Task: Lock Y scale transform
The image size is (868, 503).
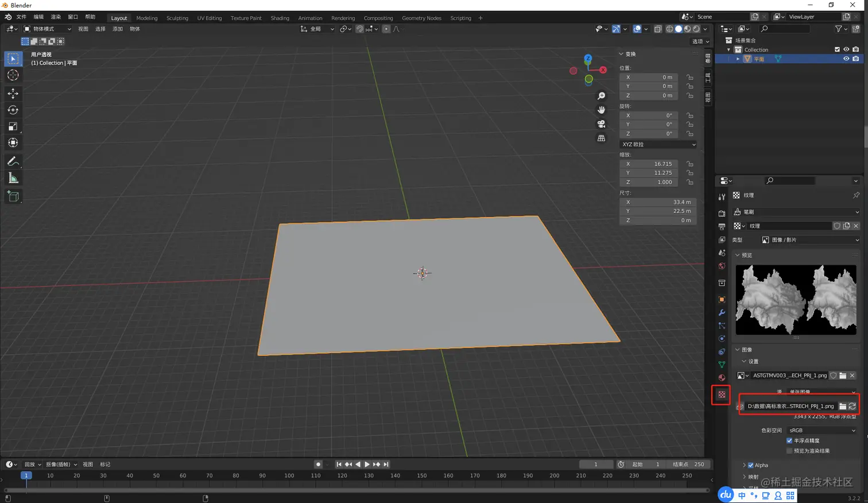Action: coord(689,173)
